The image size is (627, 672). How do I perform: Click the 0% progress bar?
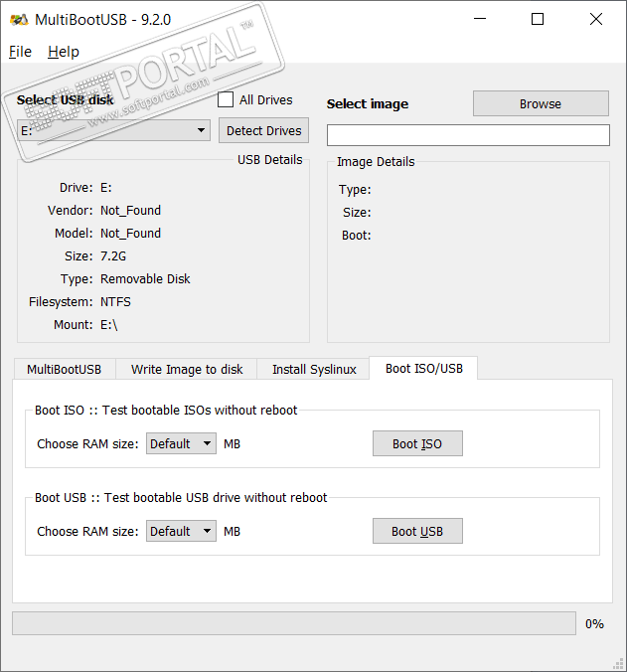294,623
